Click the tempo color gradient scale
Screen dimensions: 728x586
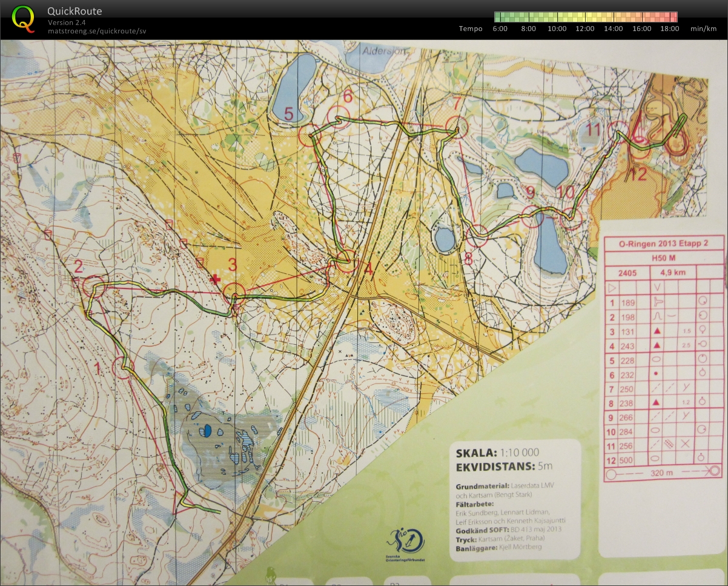coord(586,16)
